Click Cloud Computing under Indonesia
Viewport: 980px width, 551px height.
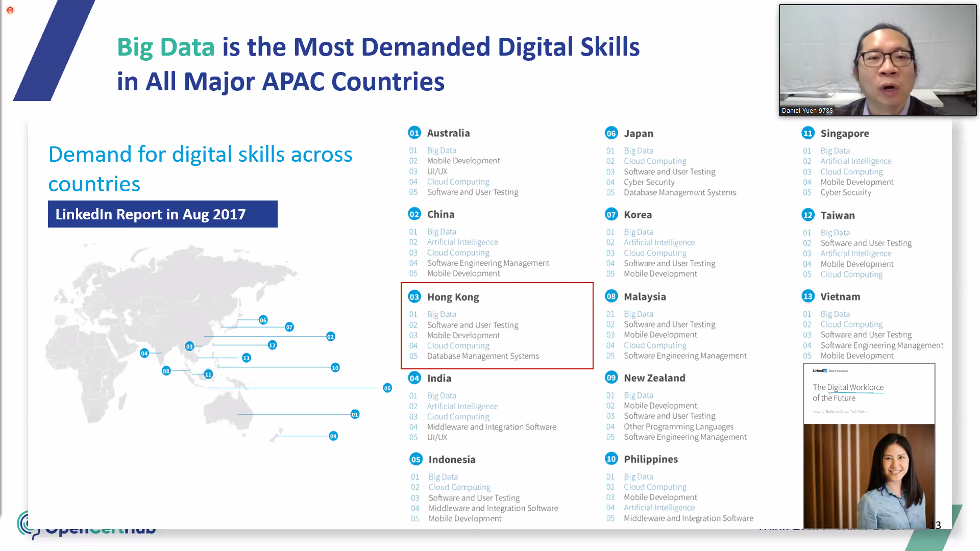459,487
